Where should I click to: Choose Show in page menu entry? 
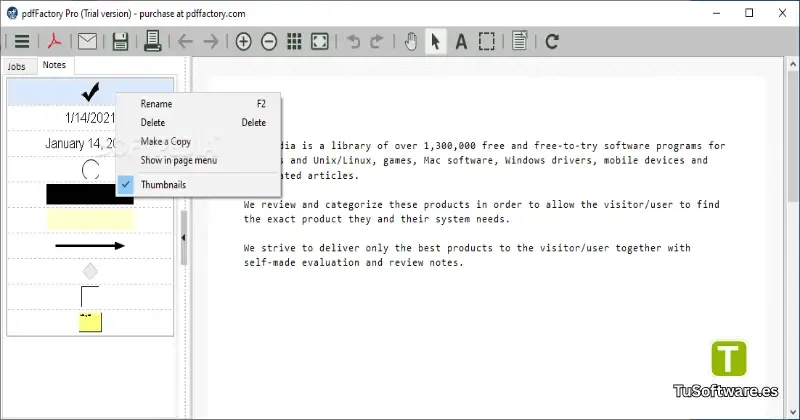[x=198, y=160]
